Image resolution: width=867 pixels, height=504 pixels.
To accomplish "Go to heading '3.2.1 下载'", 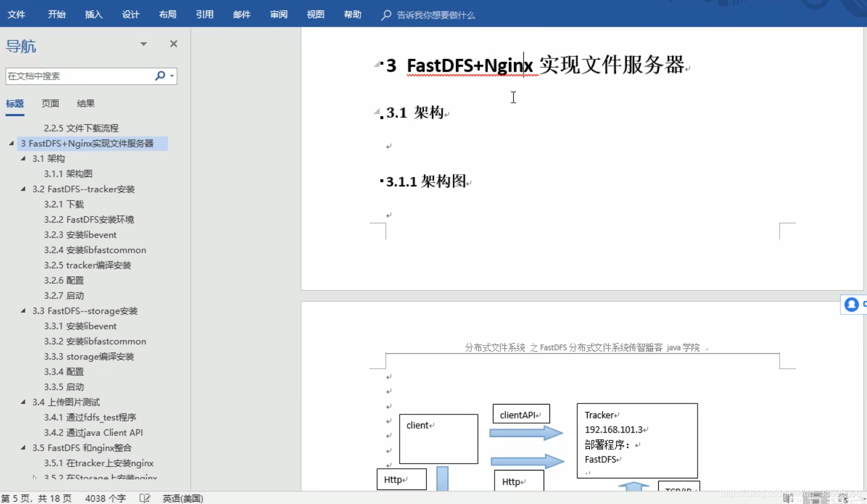I will coord(64,204).
